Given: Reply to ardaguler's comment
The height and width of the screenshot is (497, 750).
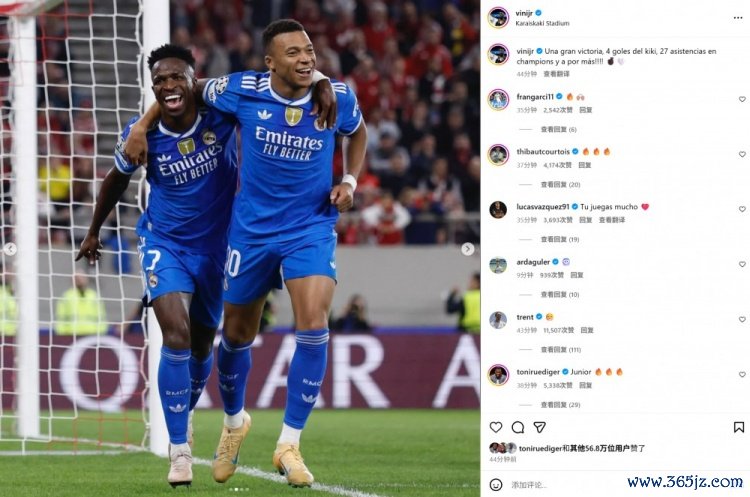Looking at the screenshot, I should (576, 275).
